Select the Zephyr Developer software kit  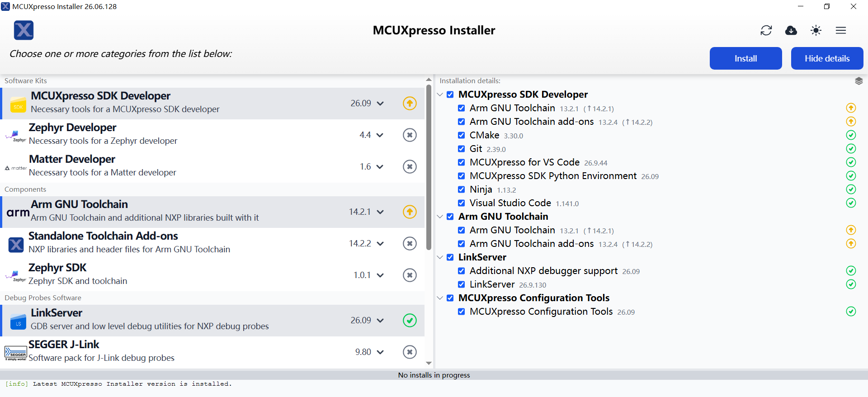212,135
